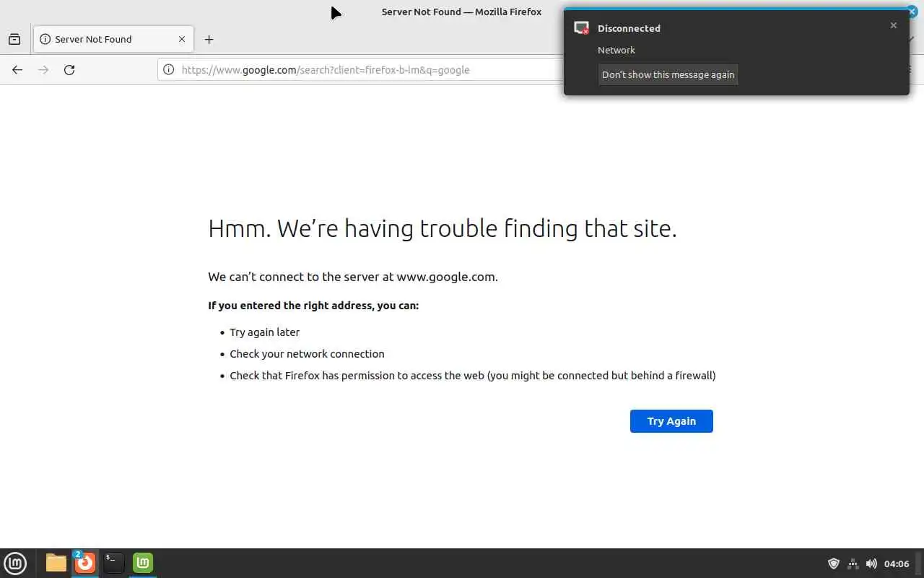Reload the current page
This screenshot has width=924, height=578.
(69, 70)
